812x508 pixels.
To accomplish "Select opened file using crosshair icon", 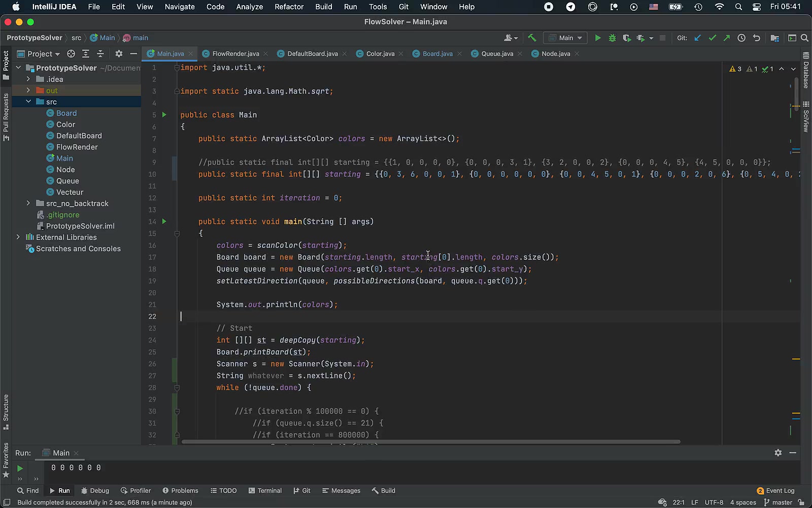I will point(71,54).
